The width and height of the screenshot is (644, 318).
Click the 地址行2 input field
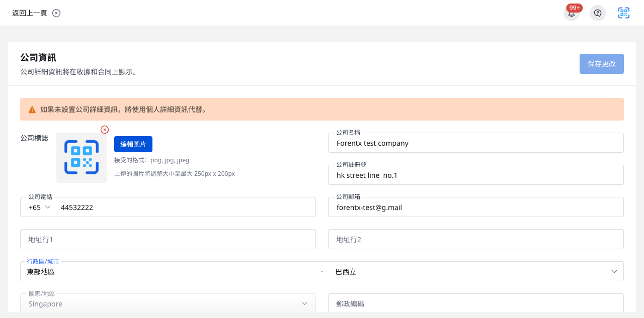476,239
